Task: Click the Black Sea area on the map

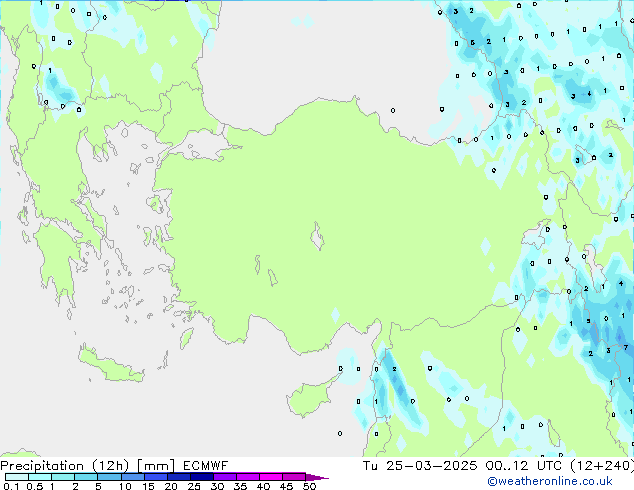Action: tap(330, 60)
